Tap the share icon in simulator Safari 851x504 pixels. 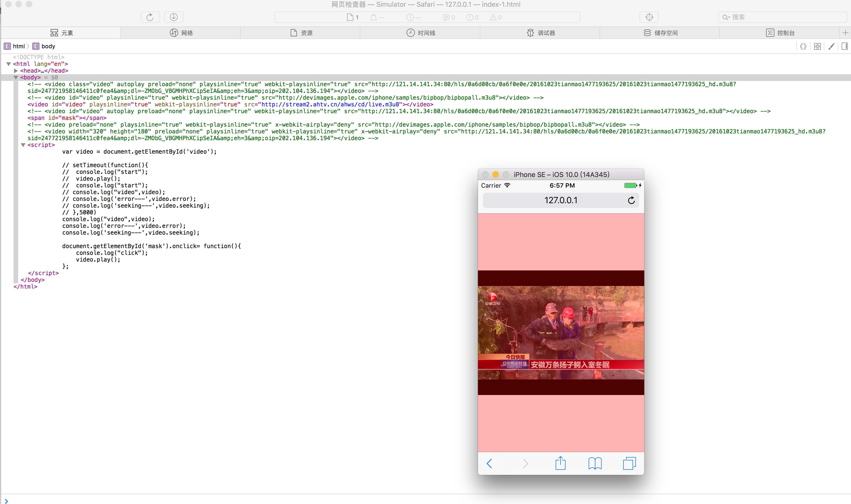click(560, 463)
